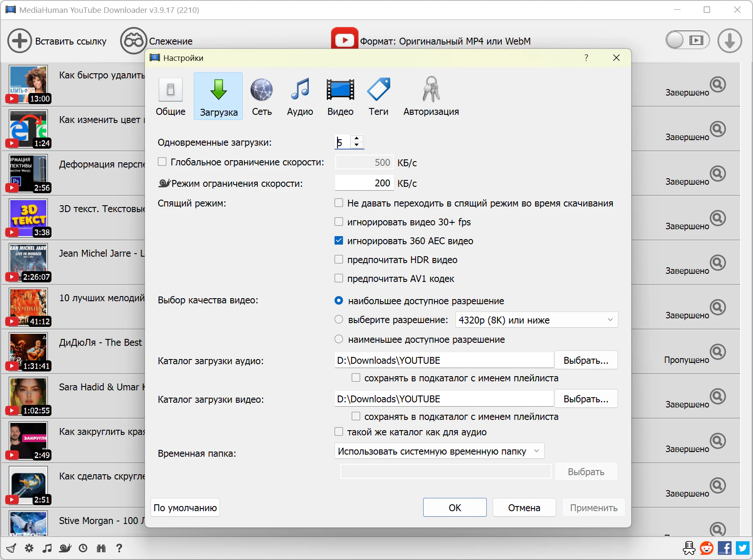
Task: Click the locate icon on the 3D текст row
Action: click(x=717, y=218)
